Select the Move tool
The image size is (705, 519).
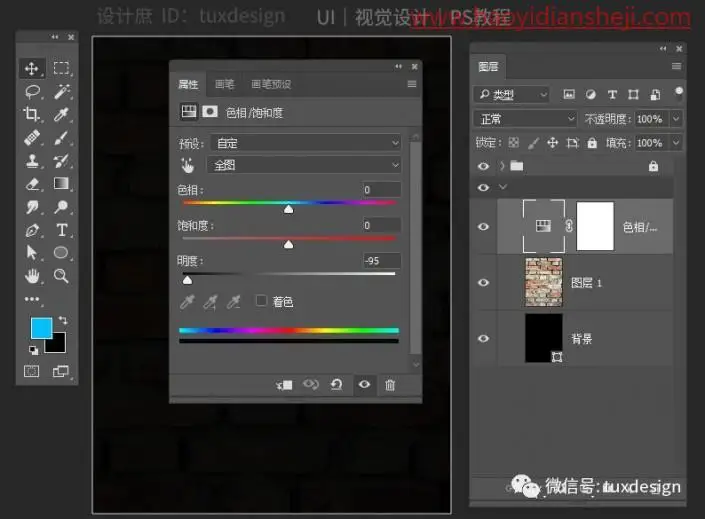(x=31, y=68)
